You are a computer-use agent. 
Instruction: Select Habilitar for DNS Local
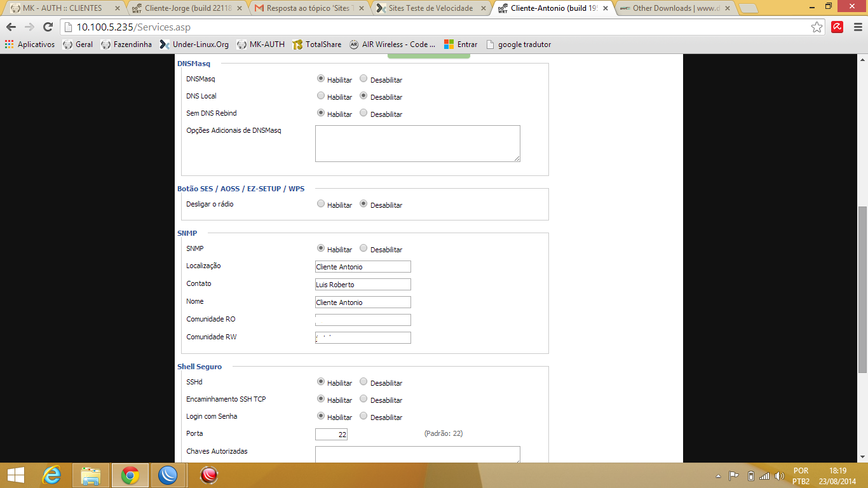coord(321,96)
